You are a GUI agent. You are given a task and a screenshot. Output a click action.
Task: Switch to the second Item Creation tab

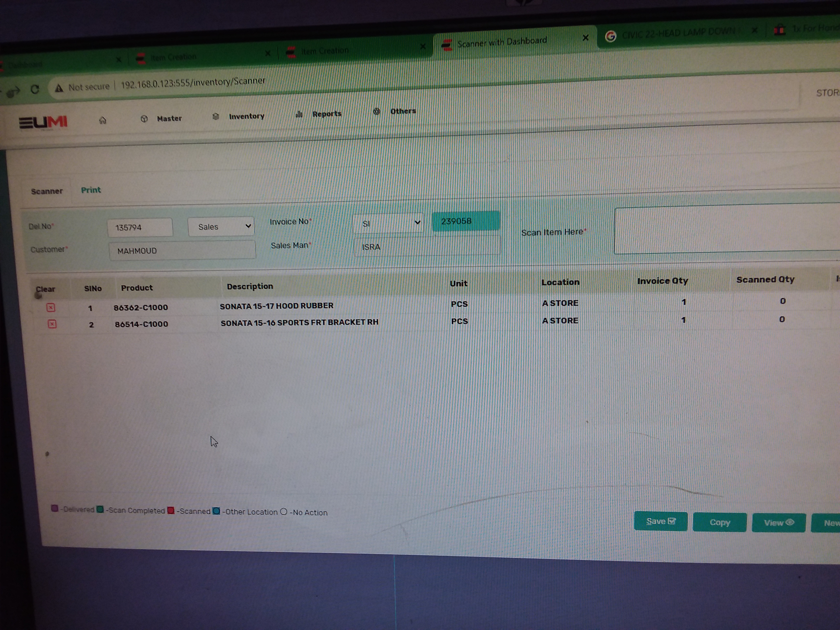(x=325, y=51)
